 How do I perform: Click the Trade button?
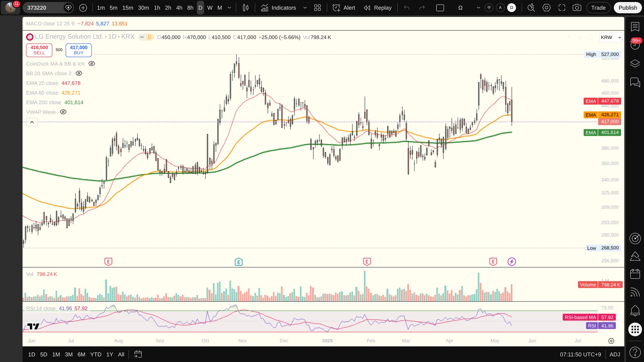(x=598, y=8)
